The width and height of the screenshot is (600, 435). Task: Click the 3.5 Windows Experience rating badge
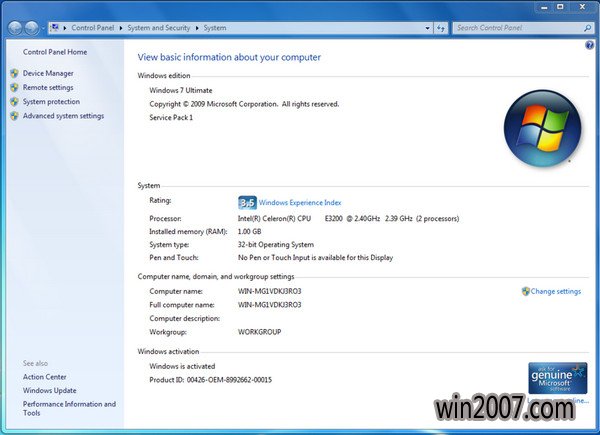[x=247, y=202]
